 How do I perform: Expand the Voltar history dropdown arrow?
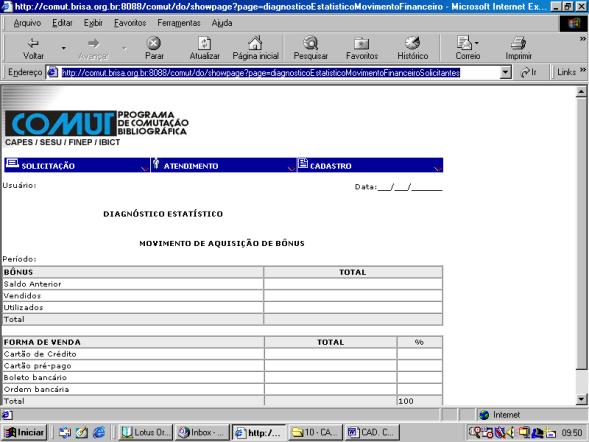[63, 48]
